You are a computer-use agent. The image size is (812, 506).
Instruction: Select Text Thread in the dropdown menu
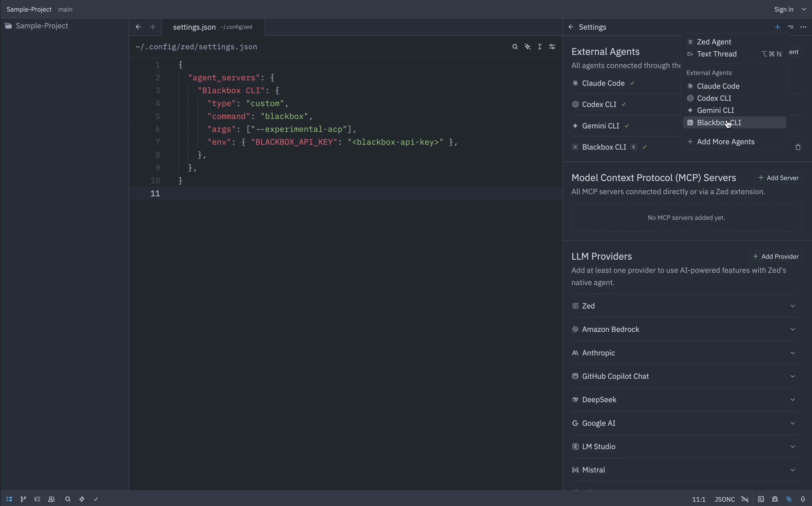pos(734,54)
